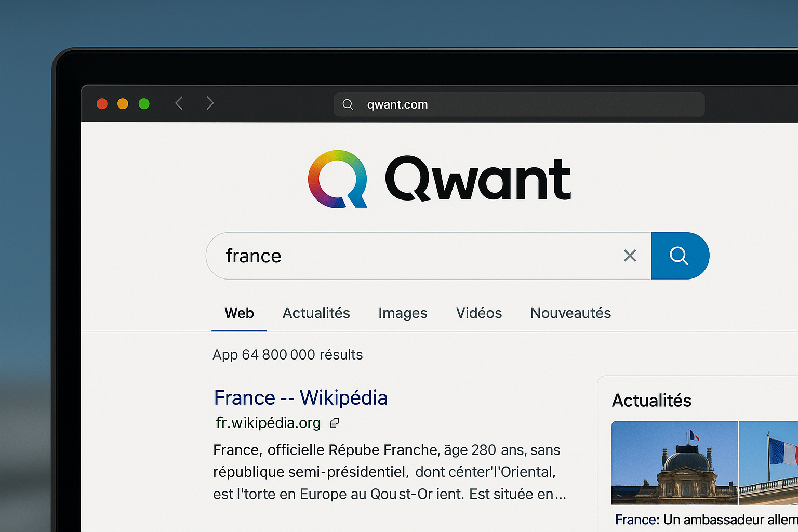Screen dimensions: 798x532
Task: Click the Qwant wordmark text
Action: pos(478,179)
